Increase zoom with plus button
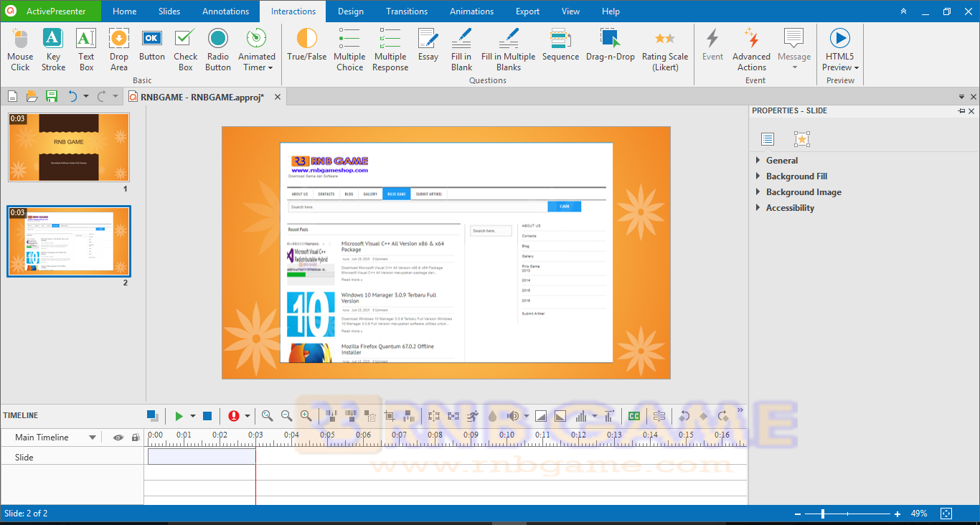This screenshot has height=525, width=980. 897,514
